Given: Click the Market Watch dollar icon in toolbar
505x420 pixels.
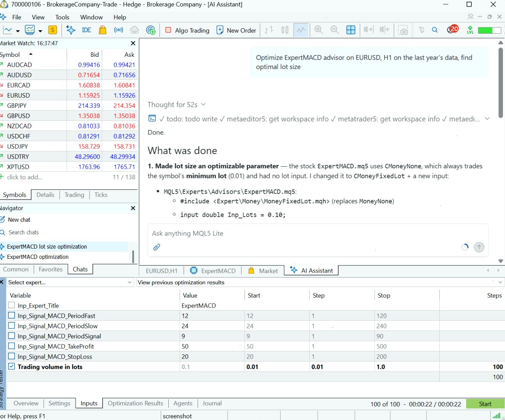Looking at the screenshot, I should 53,30.
